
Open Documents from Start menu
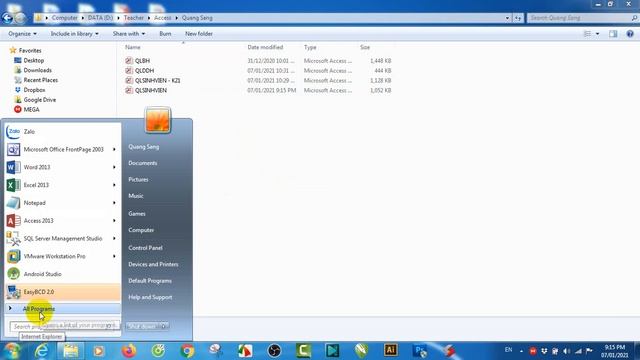pos(142,163)
